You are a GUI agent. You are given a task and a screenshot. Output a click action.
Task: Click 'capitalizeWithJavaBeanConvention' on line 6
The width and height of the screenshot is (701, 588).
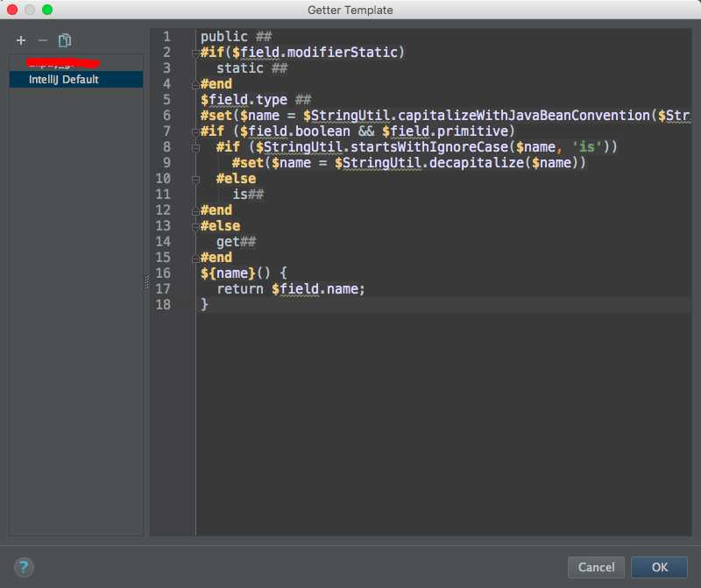click(x=523, y=116)
